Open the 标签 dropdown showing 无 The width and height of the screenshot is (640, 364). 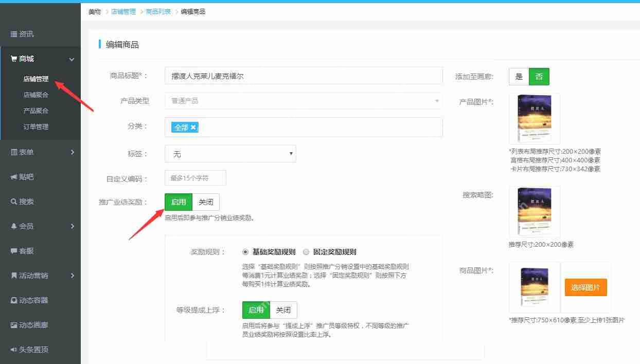pyautogui.click(x=230, y=154)
